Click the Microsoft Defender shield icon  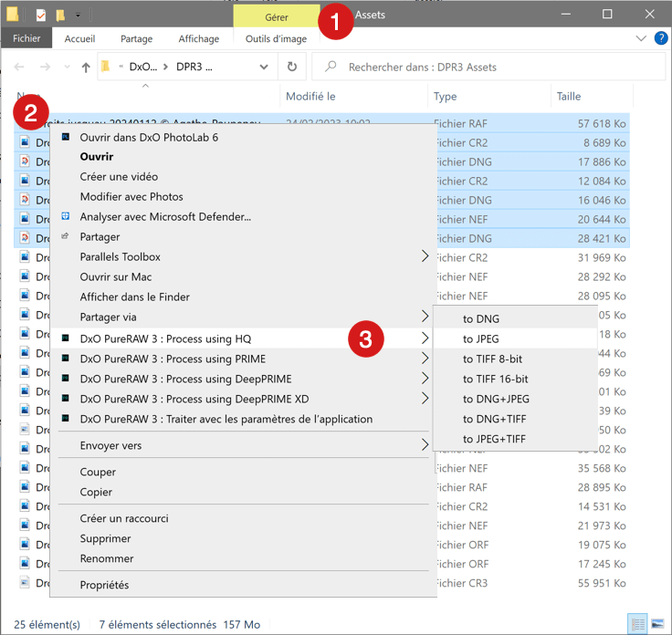coord(66,216)
